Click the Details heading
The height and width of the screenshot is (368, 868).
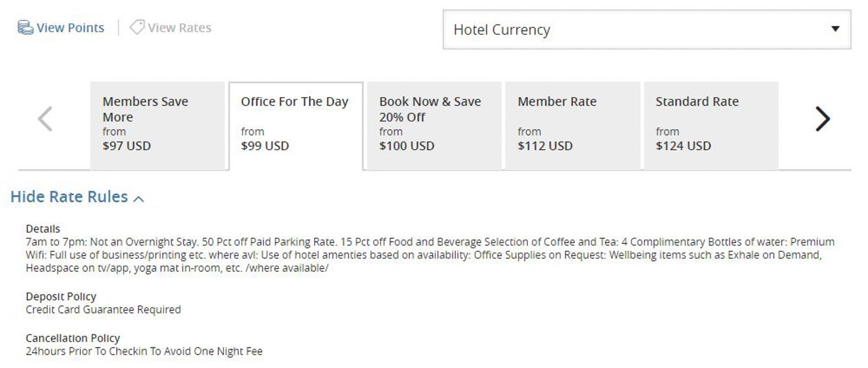click(x=43, y=229)
